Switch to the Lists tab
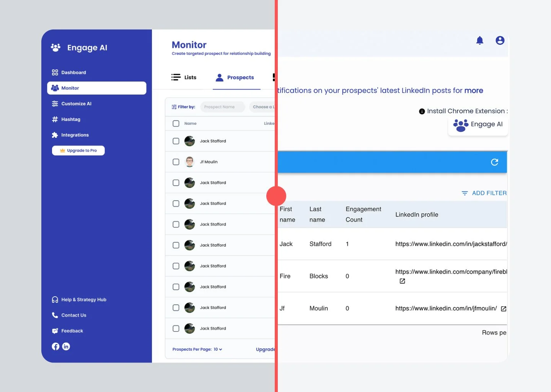The image size is (551, 392). pyautogui.click(x=184, y=77)
